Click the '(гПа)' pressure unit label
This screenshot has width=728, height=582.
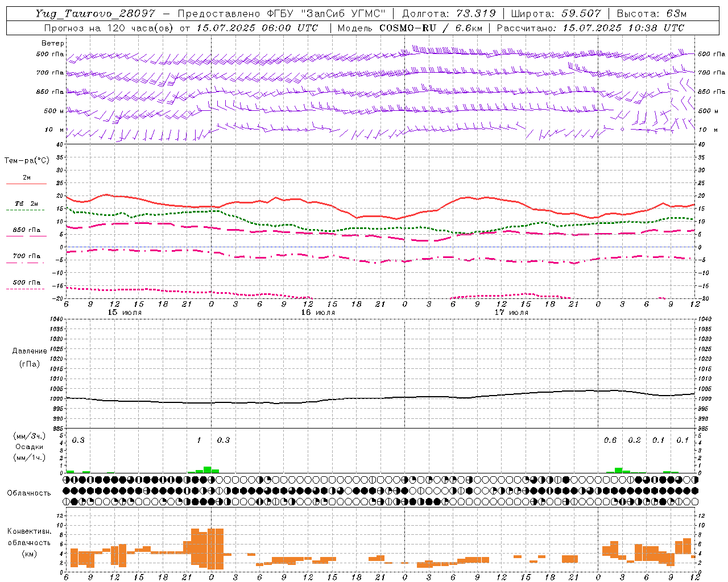30,364
